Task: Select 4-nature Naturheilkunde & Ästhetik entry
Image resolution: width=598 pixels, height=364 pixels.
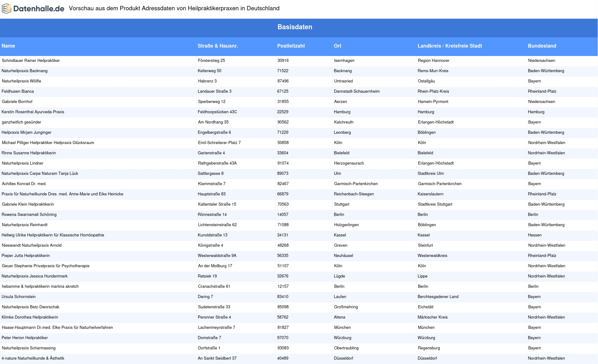Action: [x=33, y=358]
